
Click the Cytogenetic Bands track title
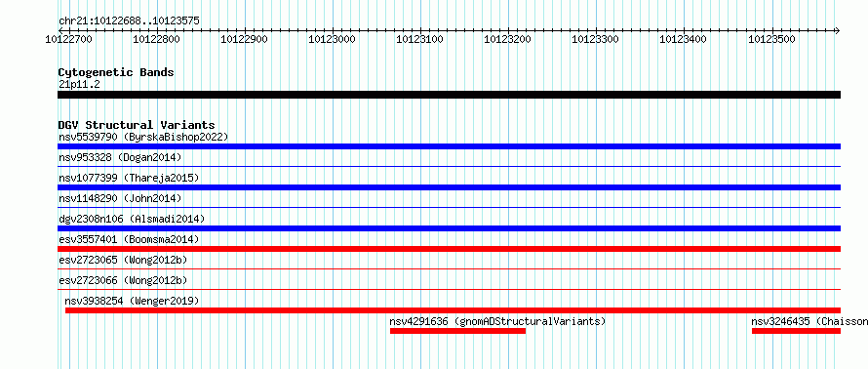(116, 72)
